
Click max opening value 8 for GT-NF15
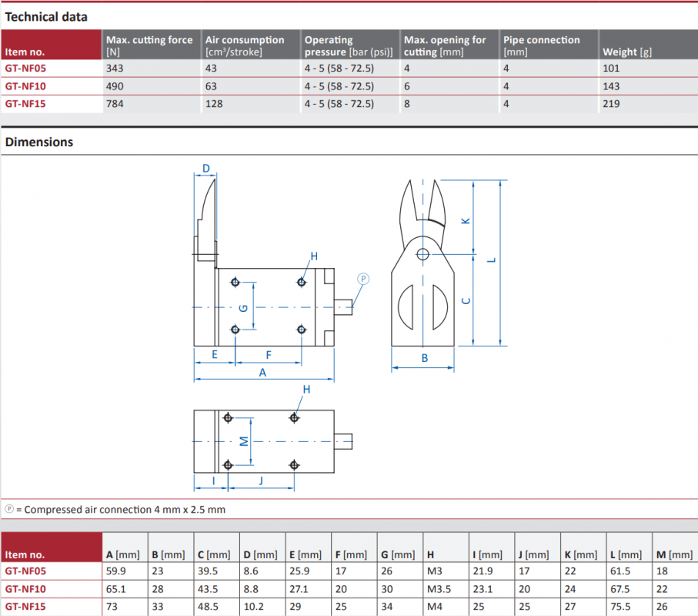(407, 104)
